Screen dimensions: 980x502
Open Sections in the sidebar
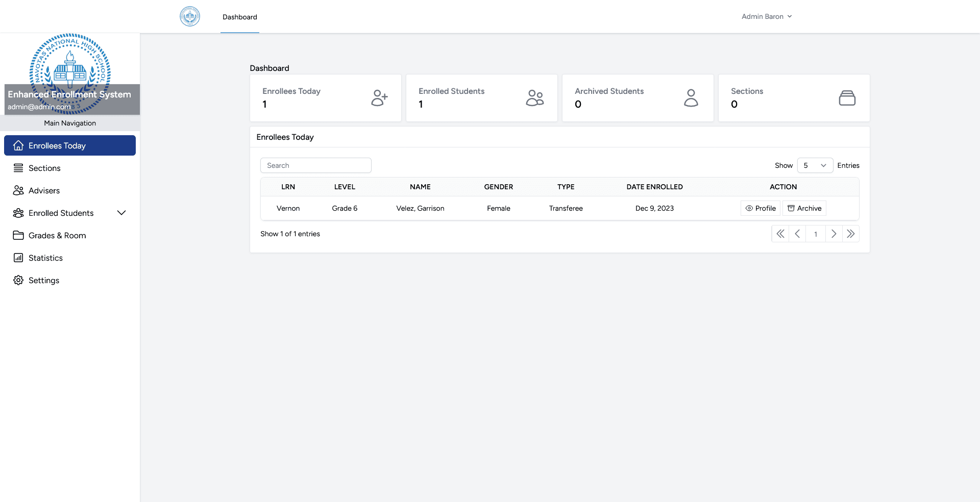[x=44, y=168]
